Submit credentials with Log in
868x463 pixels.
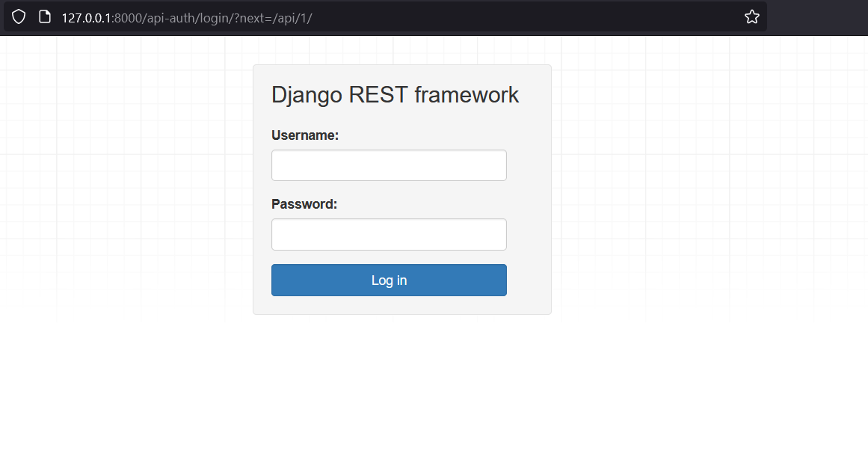pyautogui.click(x=389, y=280)
